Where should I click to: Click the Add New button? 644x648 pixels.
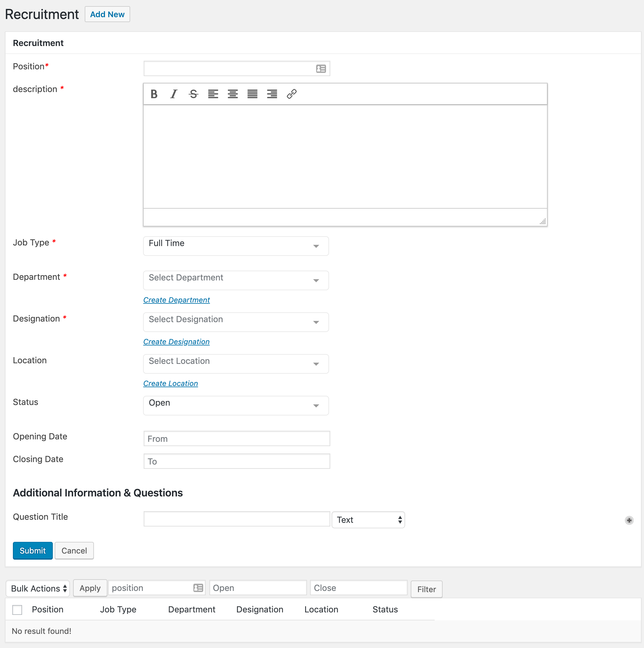click(x=107, y=14)
